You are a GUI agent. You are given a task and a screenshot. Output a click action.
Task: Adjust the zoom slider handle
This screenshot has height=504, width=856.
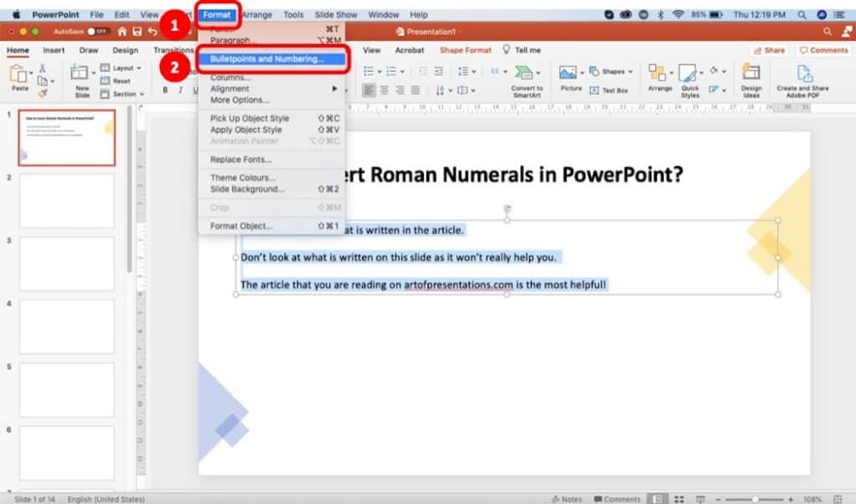(755, 499)
